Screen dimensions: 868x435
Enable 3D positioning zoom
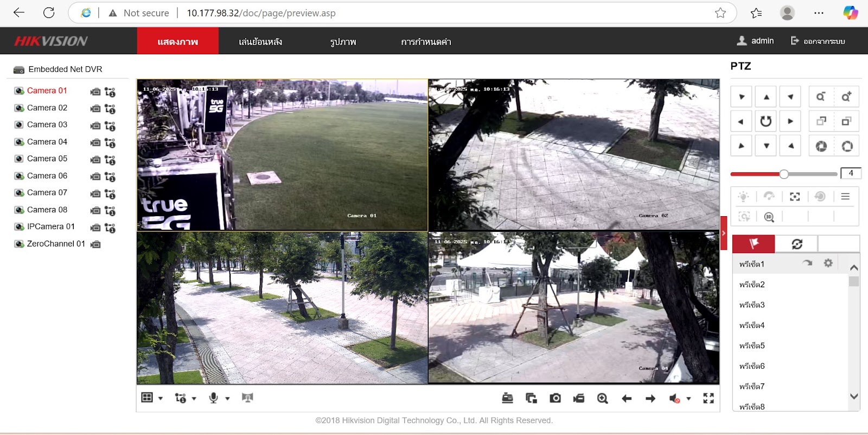(769, 217)
